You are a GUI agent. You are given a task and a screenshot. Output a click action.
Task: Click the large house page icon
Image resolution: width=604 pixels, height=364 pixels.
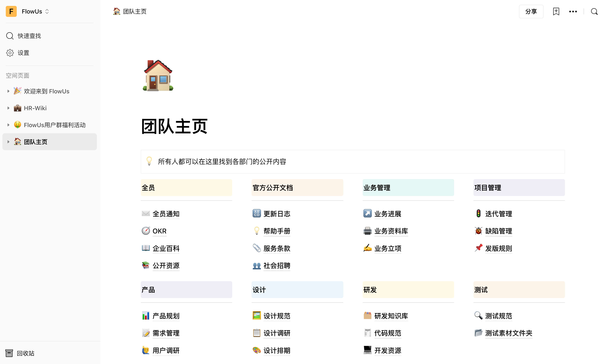pos(158,75)
